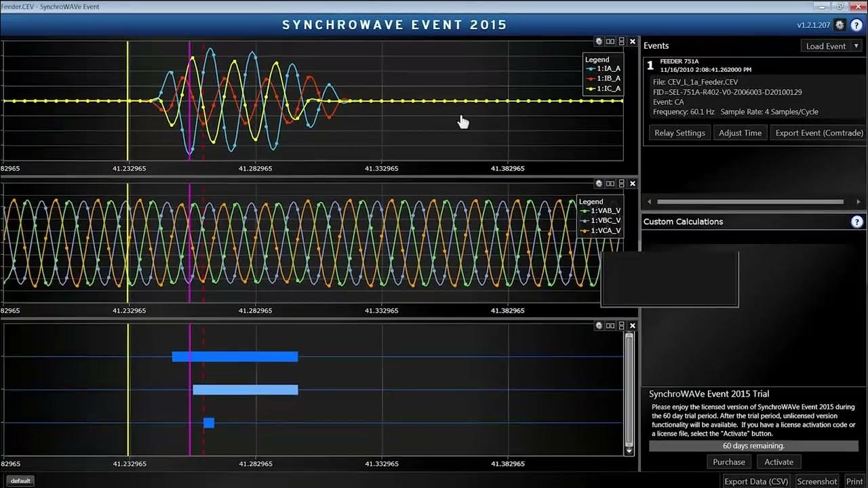Screen dimensions: 868x488
Task: Click the yellow cursor line in current chart
Action: 127,100
